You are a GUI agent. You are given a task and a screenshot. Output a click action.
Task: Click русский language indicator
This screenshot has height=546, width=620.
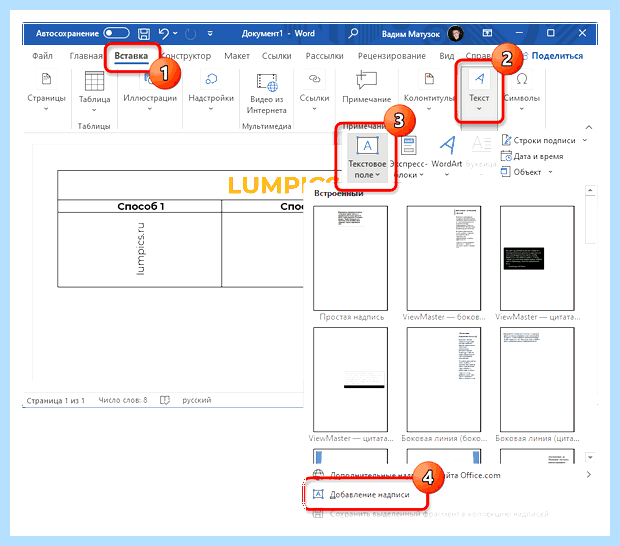tap(197, 400)
